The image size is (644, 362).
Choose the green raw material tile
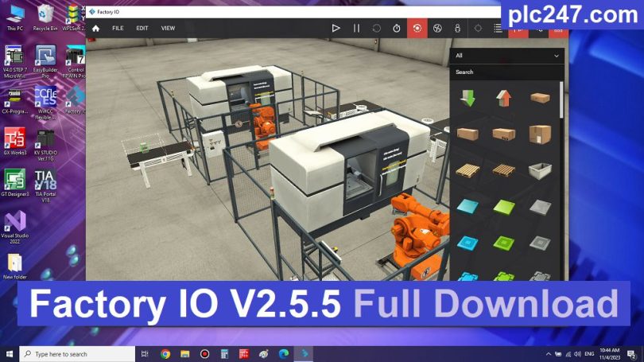[x=504, y=206]
